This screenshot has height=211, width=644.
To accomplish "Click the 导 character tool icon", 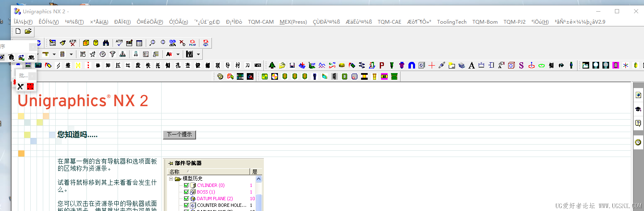I will tap(228, 65).
